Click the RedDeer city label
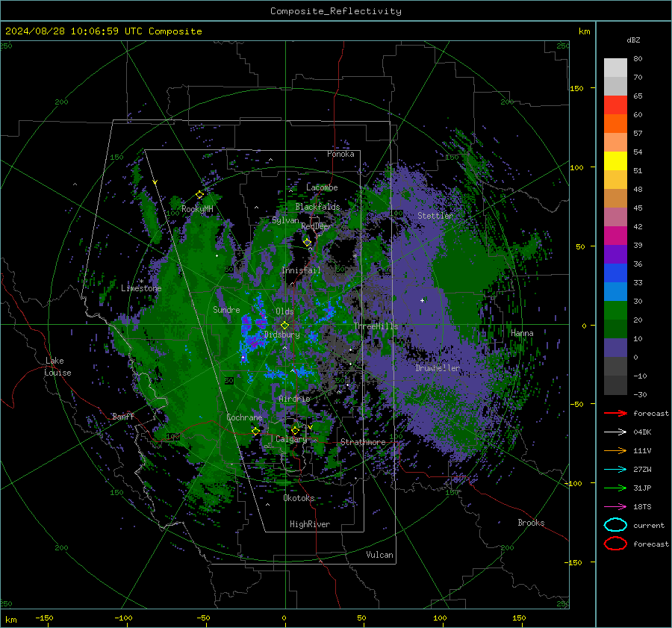This screenshot has width=672, height=628. (317, 226)
